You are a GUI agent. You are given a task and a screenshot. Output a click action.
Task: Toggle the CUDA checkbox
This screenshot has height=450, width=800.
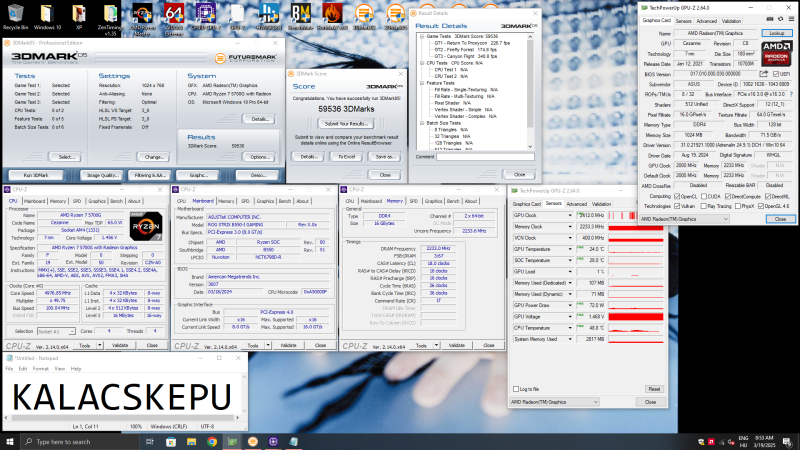coord(704,196)
